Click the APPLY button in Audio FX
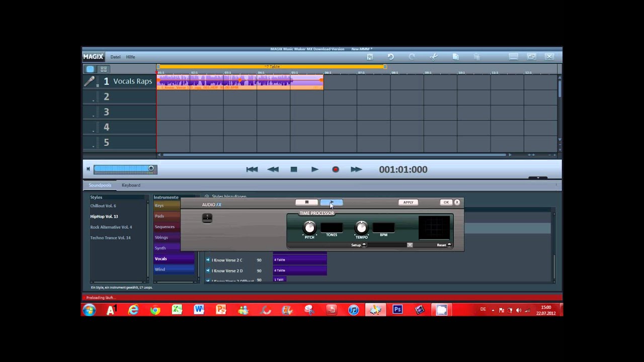644x362 pixels. click(x=408, y=202)
